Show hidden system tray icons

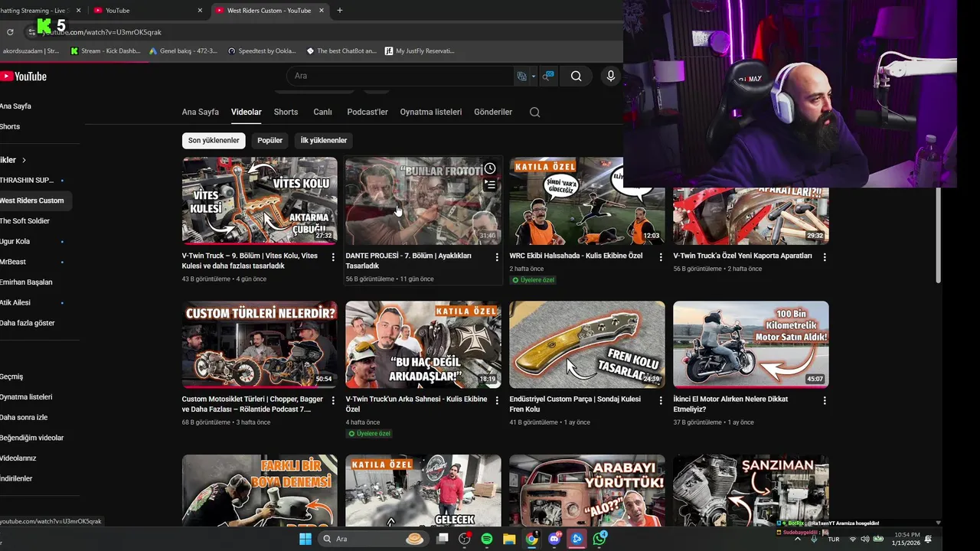point(798,539)
